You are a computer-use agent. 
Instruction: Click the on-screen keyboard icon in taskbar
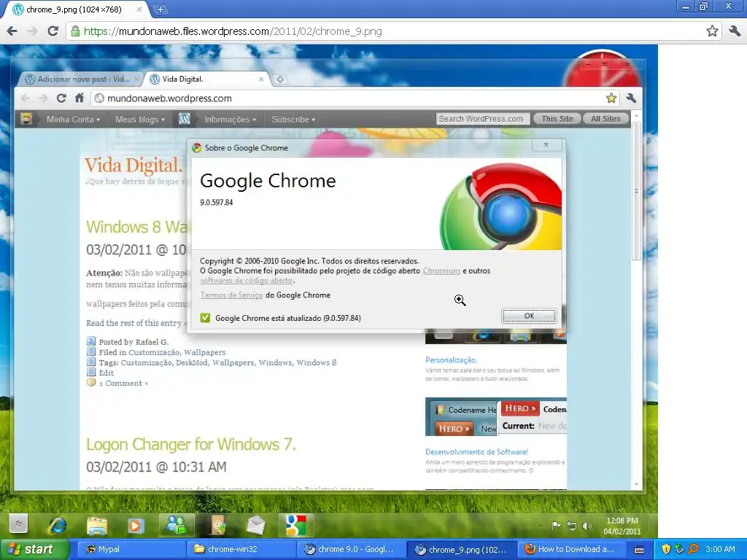click(x=639, y=550)
